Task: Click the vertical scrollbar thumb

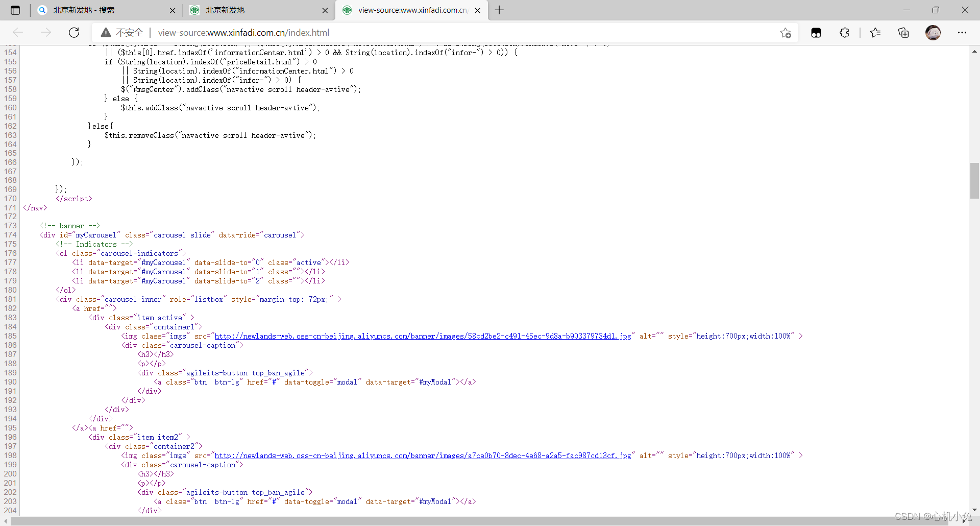Action: 974,180
